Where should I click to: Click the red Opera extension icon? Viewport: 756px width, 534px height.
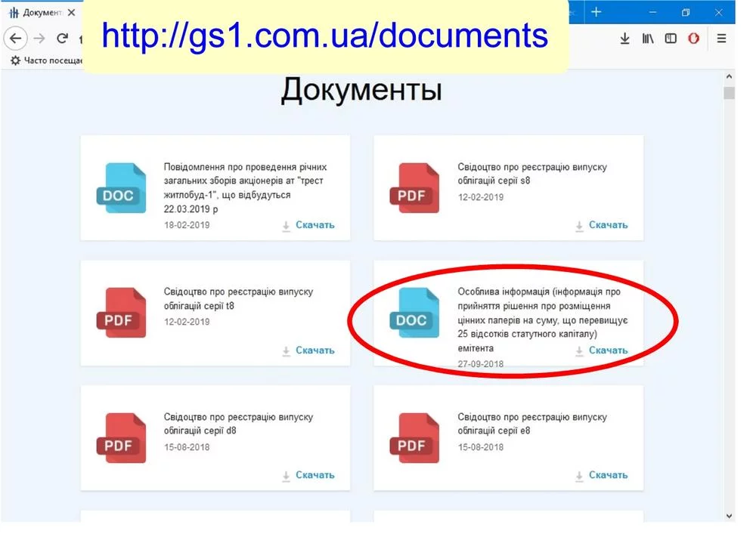coord(694,39)
